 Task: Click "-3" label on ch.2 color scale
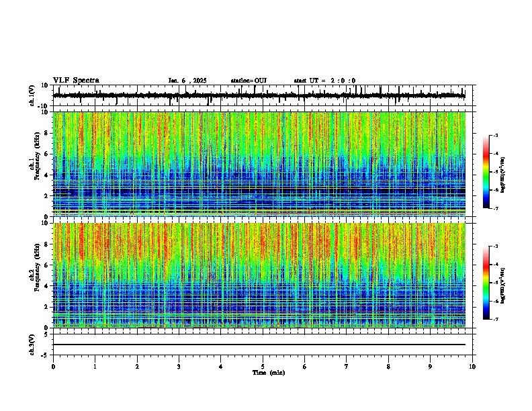pyautogui.click(x=496, y=246)
